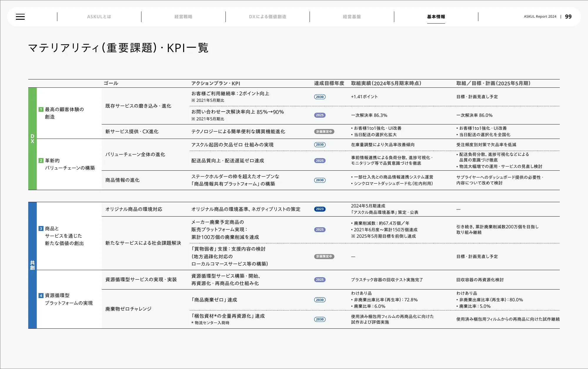Click the ASKUL Report 2024 label
The image size is (588, 369).
pos(540,17)
